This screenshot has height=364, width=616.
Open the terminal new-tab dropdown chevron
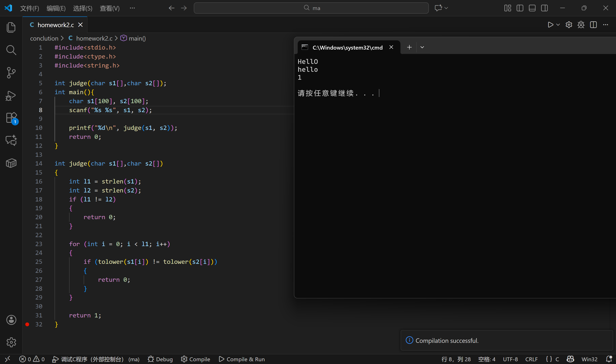[x=422, y=47]
